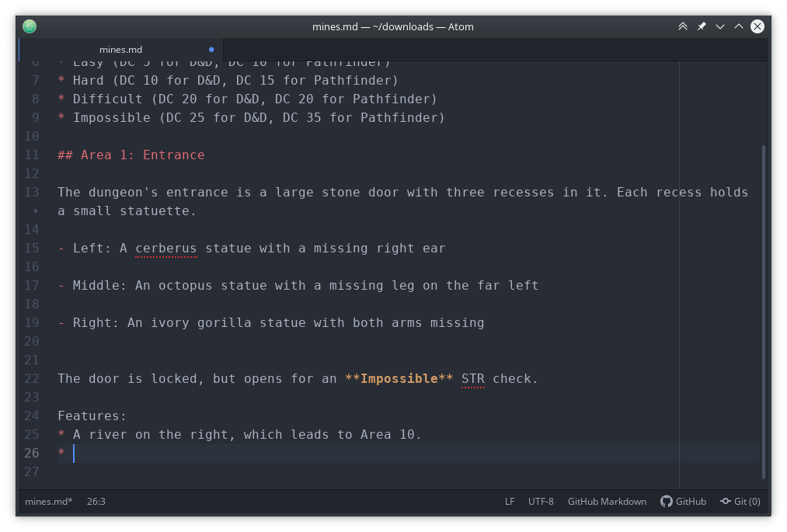Screen dimensions: 787x532
Task: Click the Atom logo in the title bar
Action: [x=29, y=26]
